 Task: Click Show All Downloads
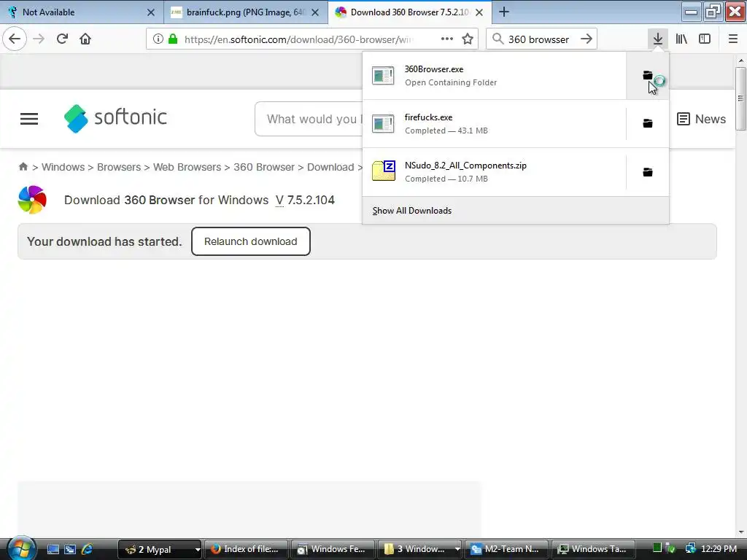click(411, 211)
